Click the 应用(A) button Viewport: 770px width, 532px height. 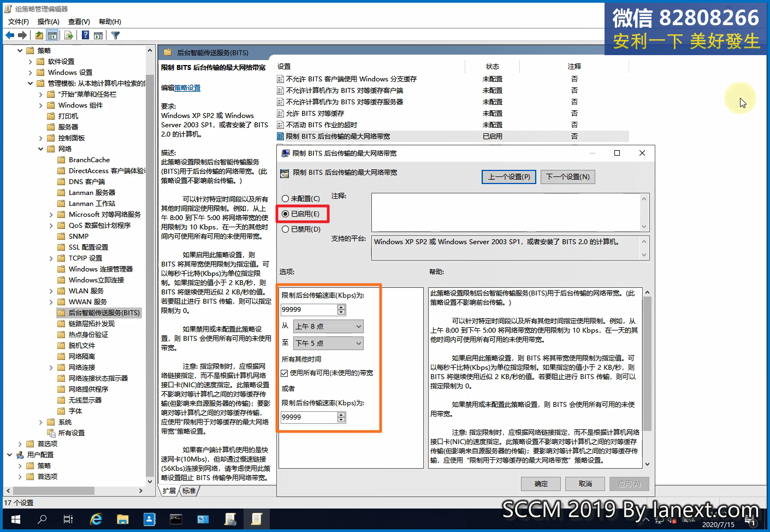pos(629,484)
